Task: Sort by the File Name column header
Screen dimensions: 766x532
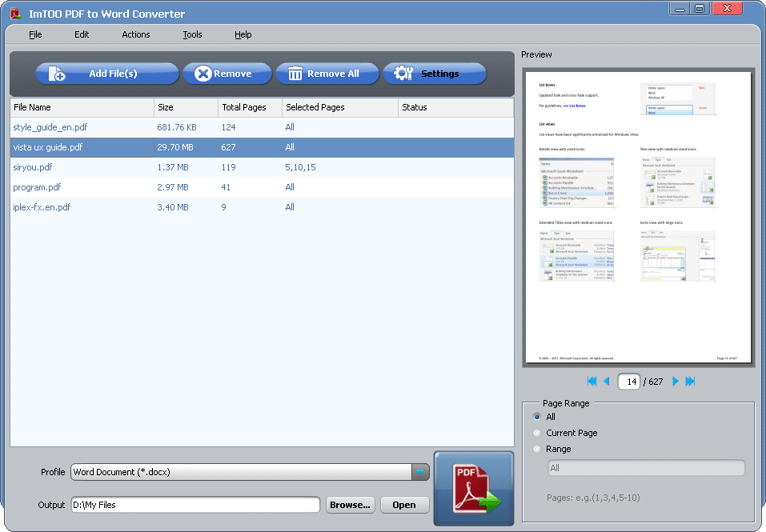Action: 82,107
